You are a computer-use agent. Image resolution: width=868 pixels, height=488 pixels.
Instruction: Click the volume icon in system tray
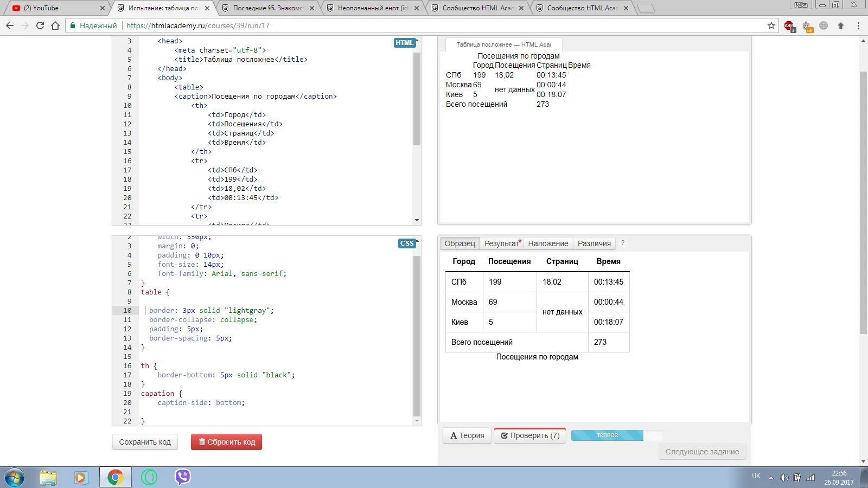[x=784, y=478]
